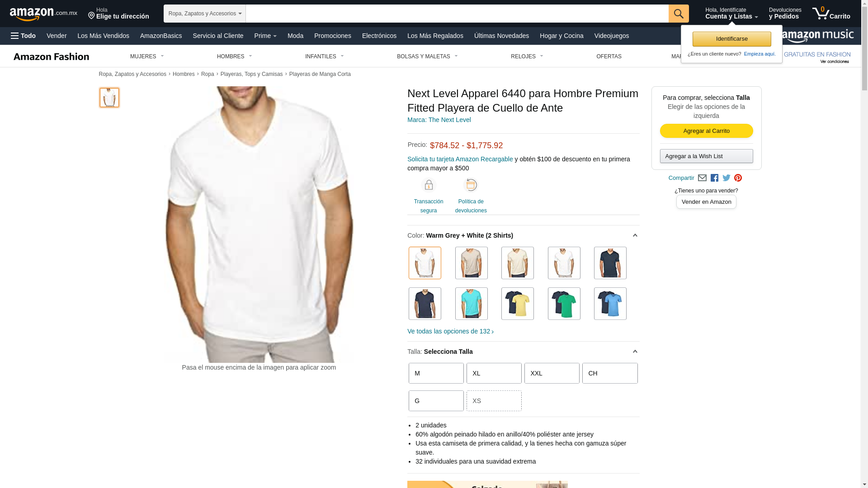Go to Amazon.com.mx home logo
Screen dimensions: 868x488
(43, 14)
